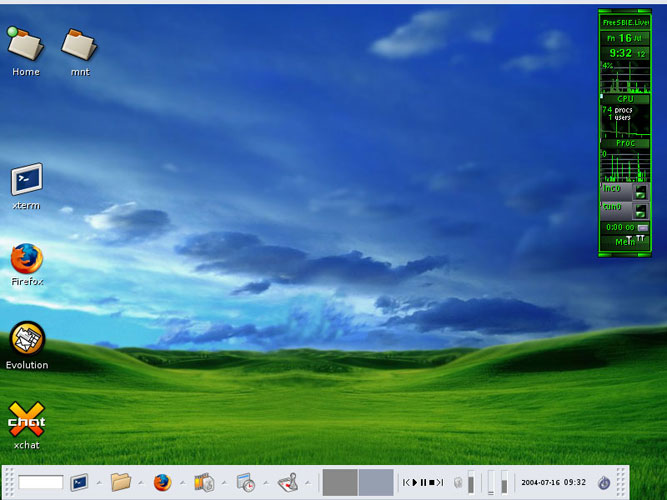Click the terminal launcher in the bottom panel
Screen dimensions: 667x500
click(79, 483)
